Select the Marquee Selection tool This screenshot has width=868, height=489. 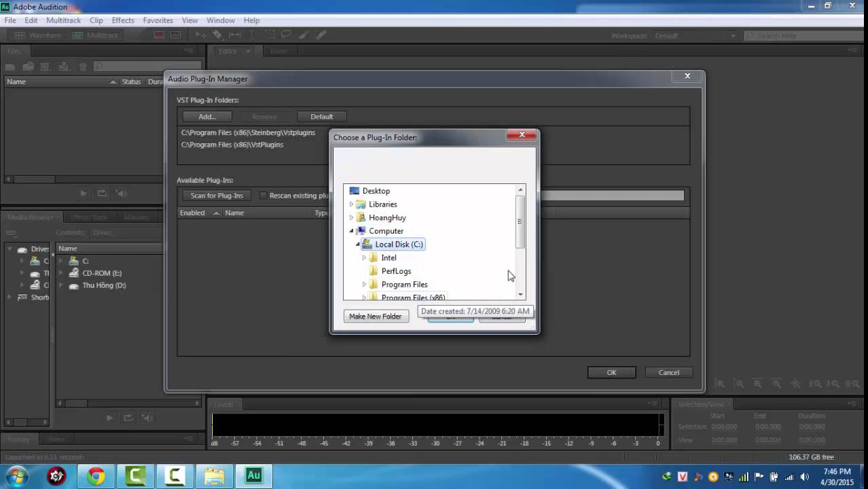(x=269, y=35)
